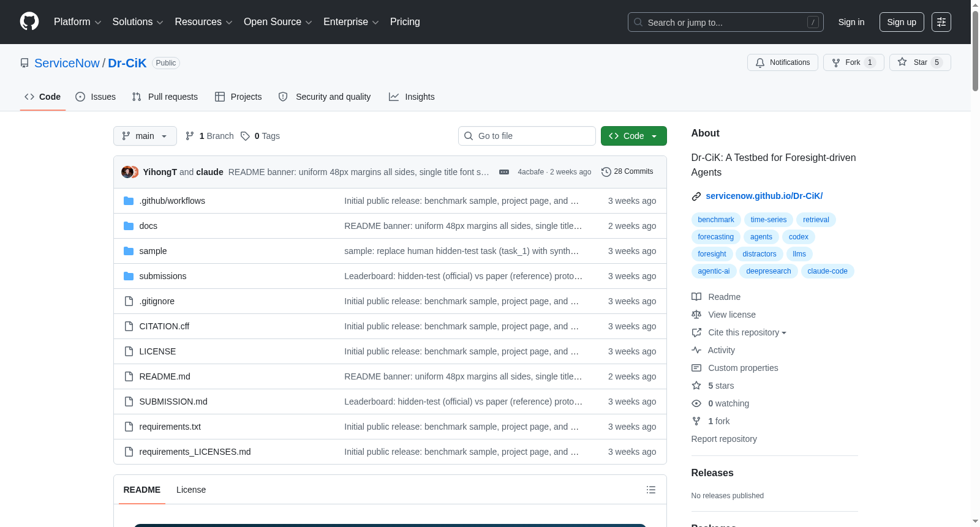Open the README outline list icon
The image size is (980, 527).
(x=651, y=490)
